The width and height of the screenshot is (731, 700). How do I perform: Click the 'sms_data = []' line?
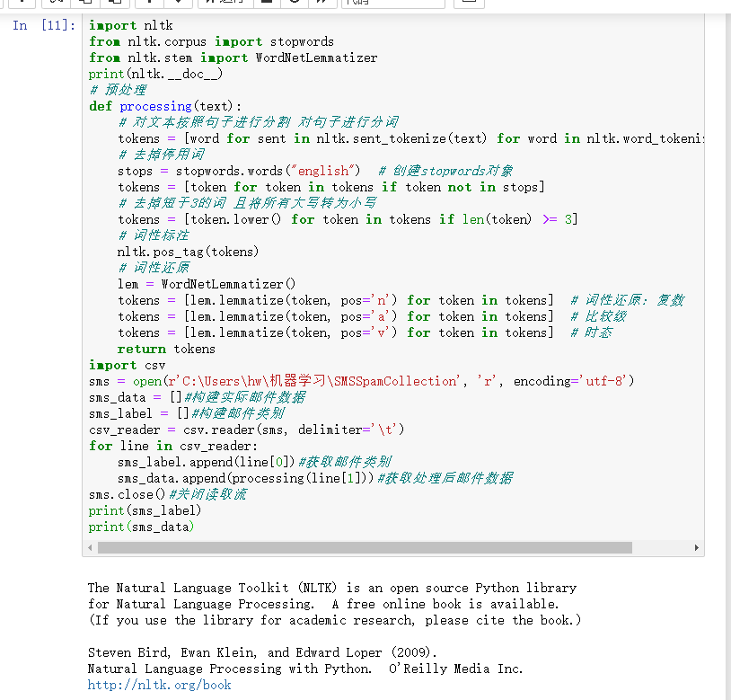136,397
